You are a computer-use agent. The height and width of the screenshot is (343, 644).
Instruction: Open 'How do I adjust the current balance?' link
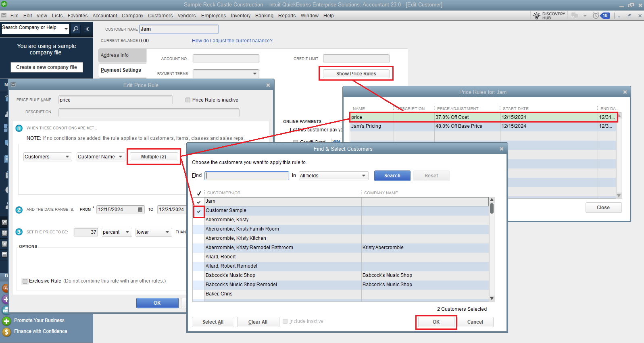pos(232,41)
